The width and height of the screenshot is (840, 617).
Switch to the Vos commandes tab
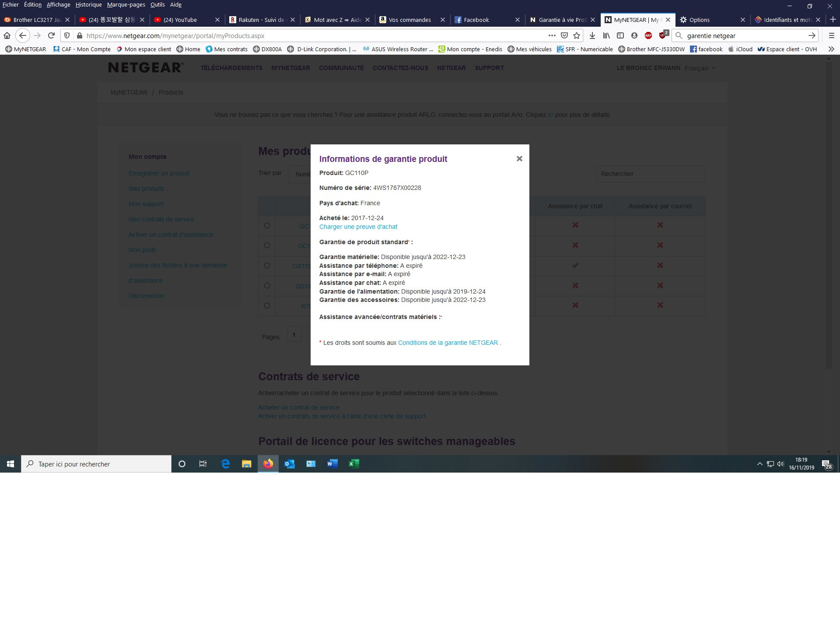tap(409, 20)
